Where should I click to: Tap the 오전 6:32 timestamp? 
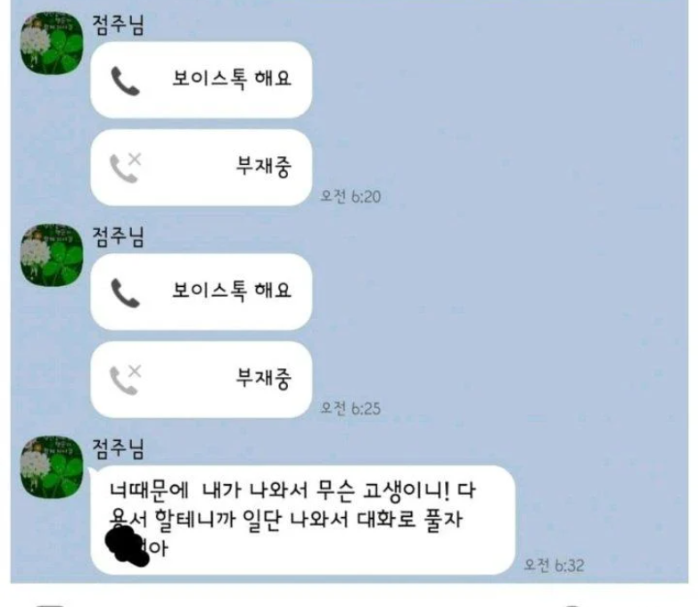pyautogui.click(x=554, y=565)
